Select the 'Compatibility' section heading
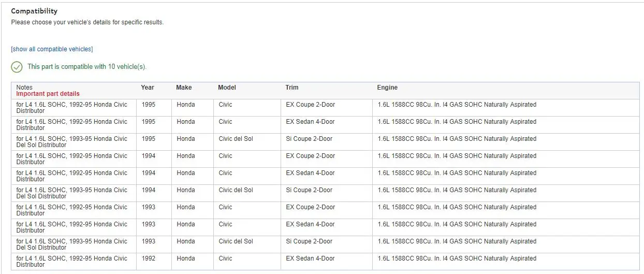This screenshot has height=274, width=644. [x=34, y=11]
